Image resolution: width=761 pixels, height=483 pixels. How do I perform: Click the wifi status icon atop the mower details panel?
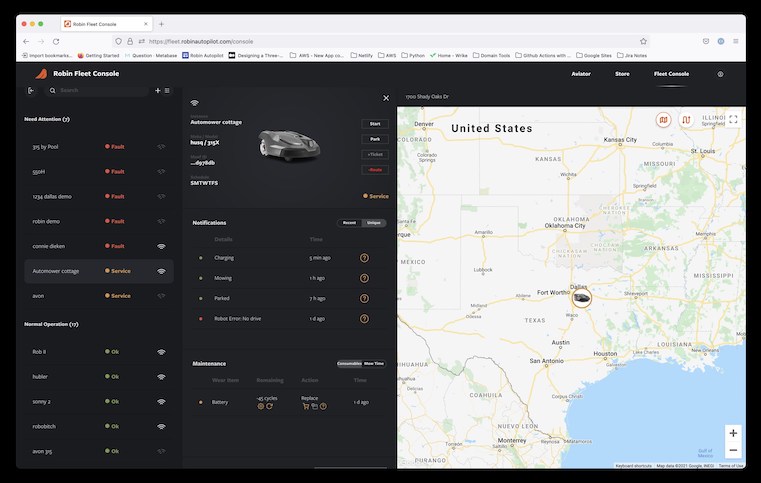[x=195, y=103]
